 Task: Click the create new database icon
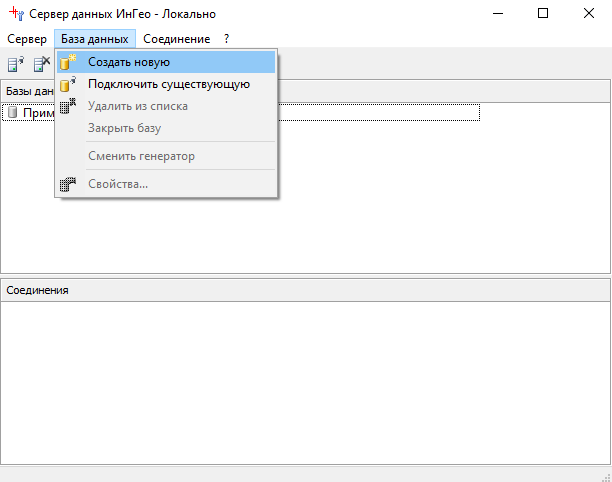[x=68, y=62]
